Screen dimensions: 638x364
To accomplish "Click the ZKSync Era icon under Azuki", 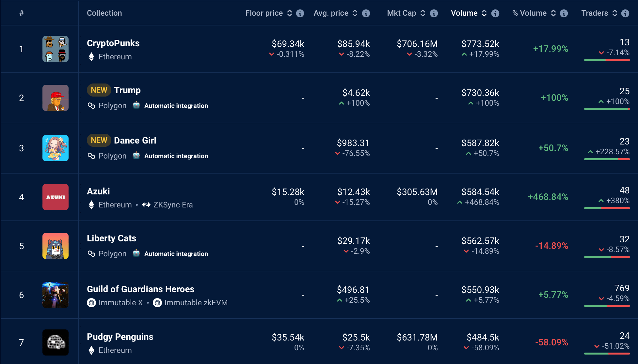I will (146, 205).
